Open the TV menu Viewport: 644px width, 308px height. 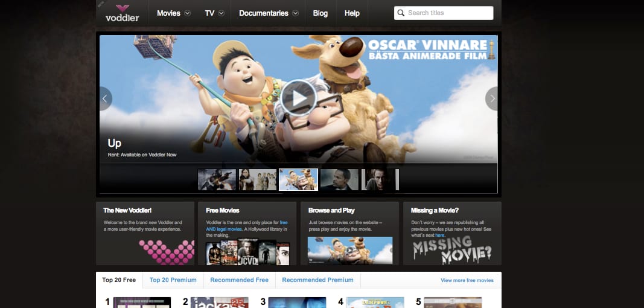click(209, 13)
